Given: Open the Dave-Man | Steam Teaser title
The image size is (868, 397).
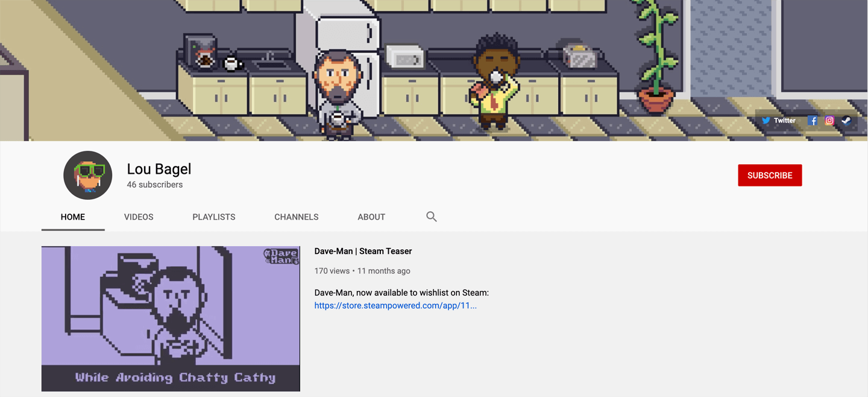Looking at the screenshot, I should point(363,251).
